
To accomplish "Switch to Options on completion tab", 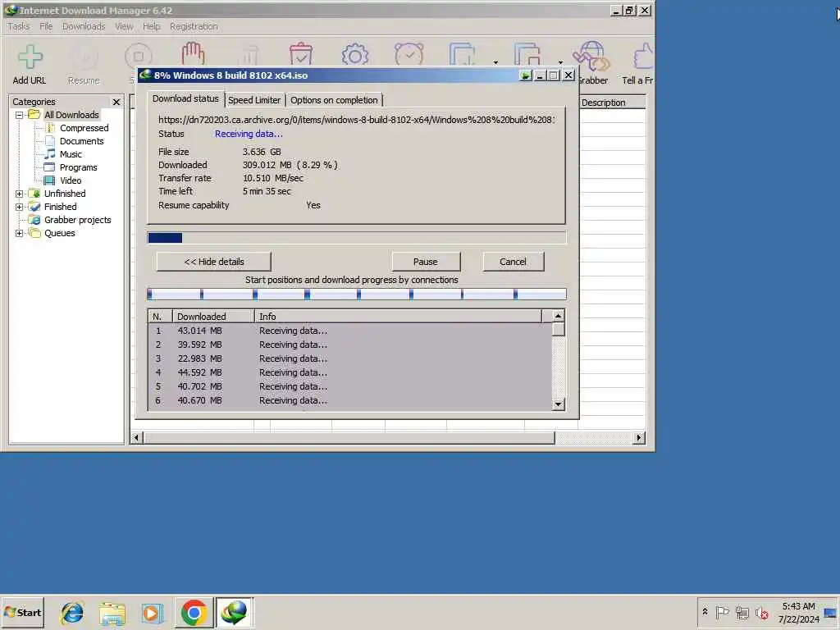I will [x=334, y=100].
